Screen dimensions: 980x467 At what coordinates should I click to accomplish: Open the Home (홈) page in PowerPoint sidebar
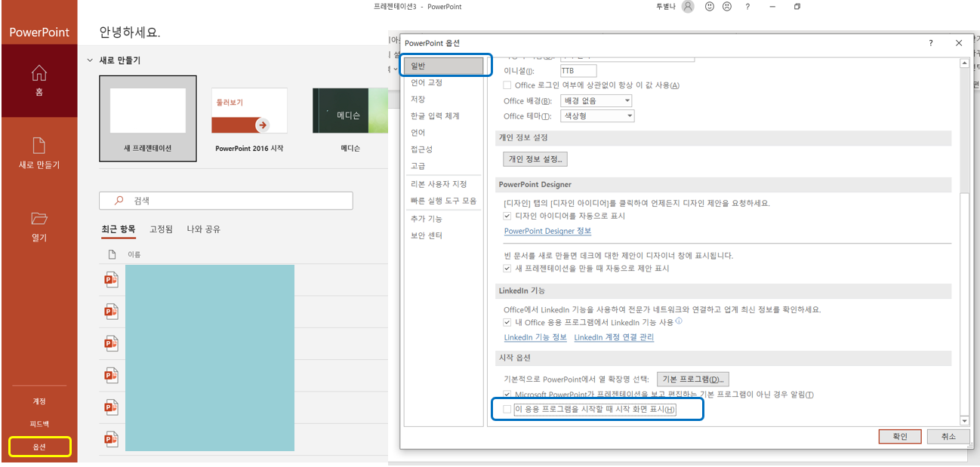coord(39,81)
